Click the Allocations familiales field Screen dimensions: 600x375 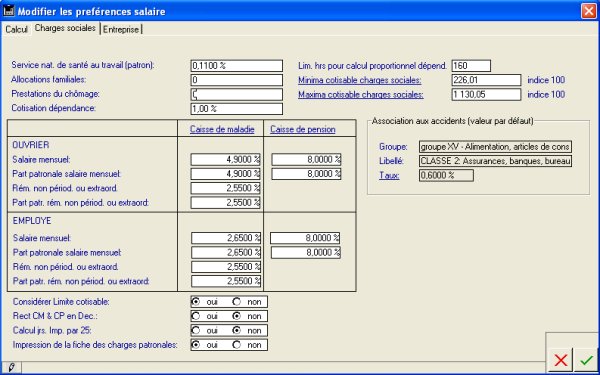(x=237, y=80)
